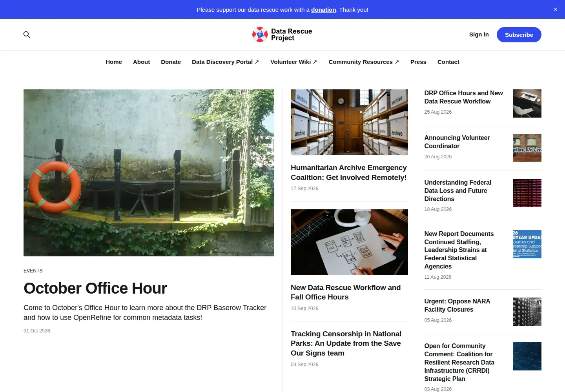Screen dimensions: 565x392
Task: Open New Data Rescue Workflow and Fall Office Hours
Action: (346, 292)
